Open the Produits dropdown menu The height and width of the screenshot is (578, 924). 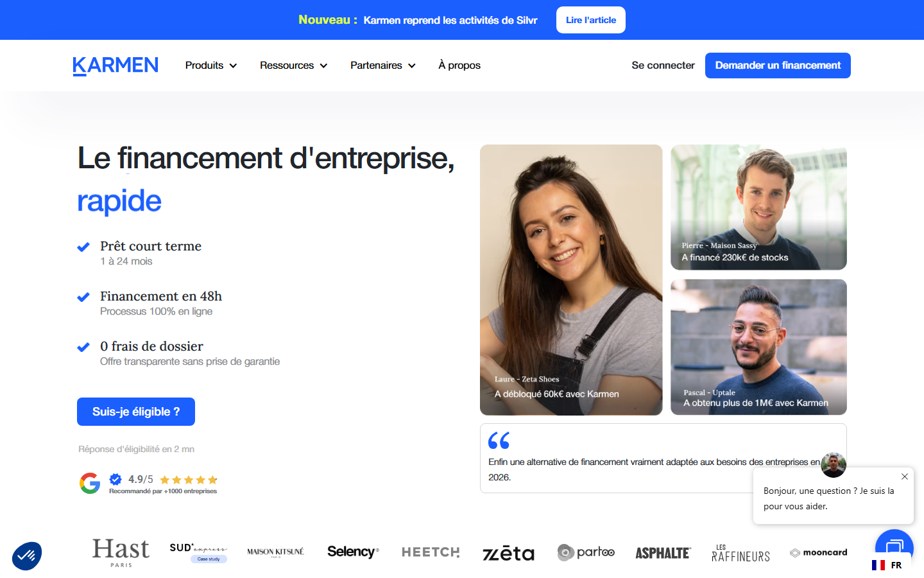pyautogui.click(x=211, y=66)
